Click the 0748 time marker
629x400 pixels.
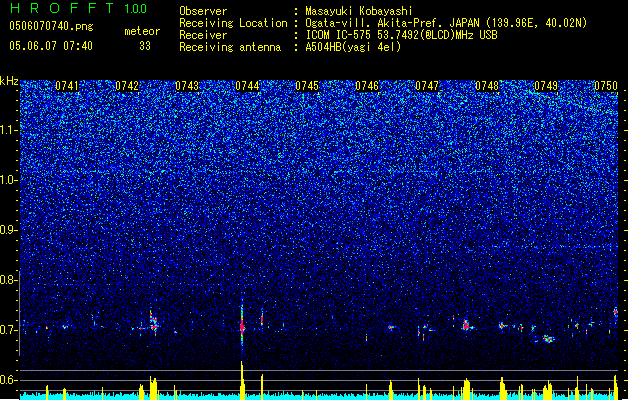coord(487,86)
